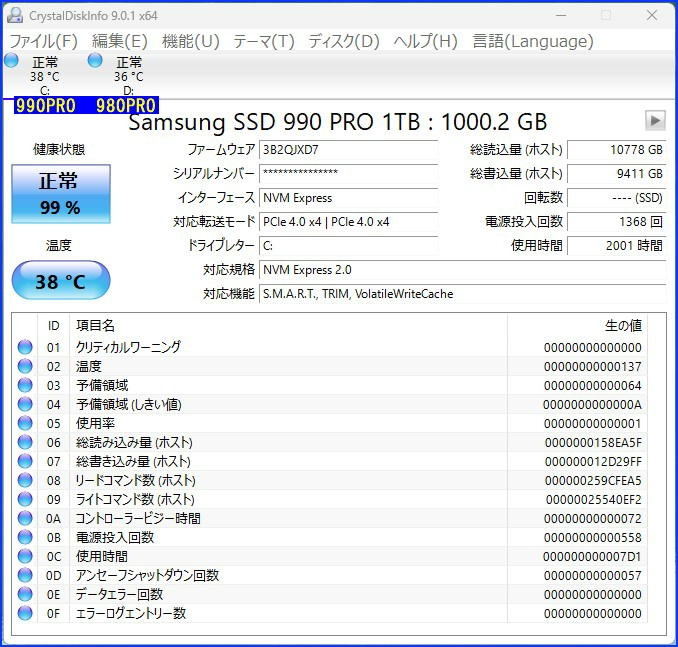Click raw value 00000000000057
This screenshot has height=647, width=678.
tap(592, 576)
